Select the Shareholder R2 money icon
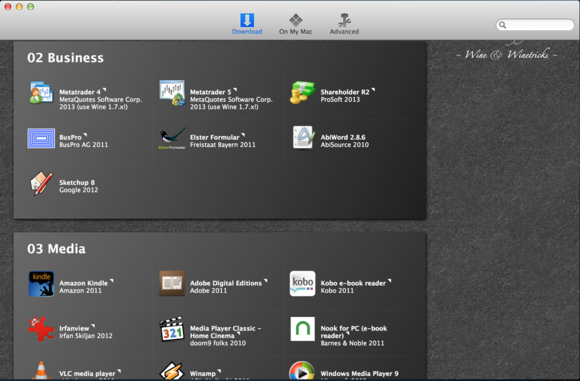This screenshot has height=381, width=580. click(302, 92)
